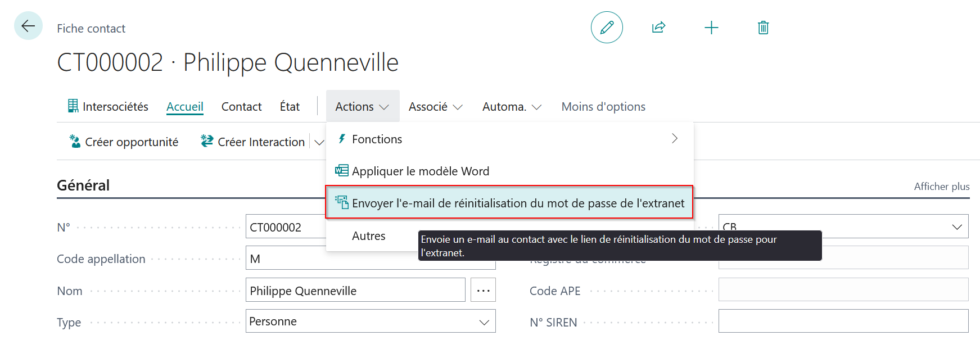Viewport: 980px width, 340px height.
Task: Click the pencil edit icon
Action: (607, 27)
